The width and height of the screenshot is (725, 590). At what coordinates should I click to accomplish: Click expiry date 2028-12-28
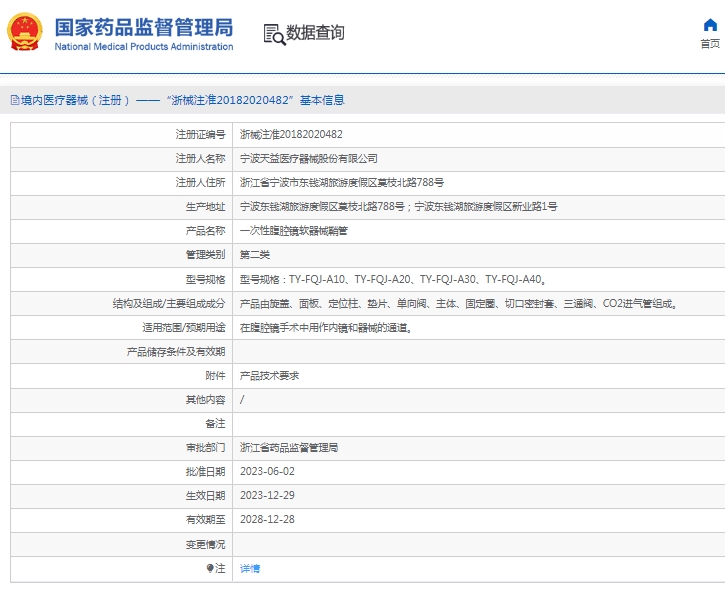pyautogui.click(x=267, y=519)
